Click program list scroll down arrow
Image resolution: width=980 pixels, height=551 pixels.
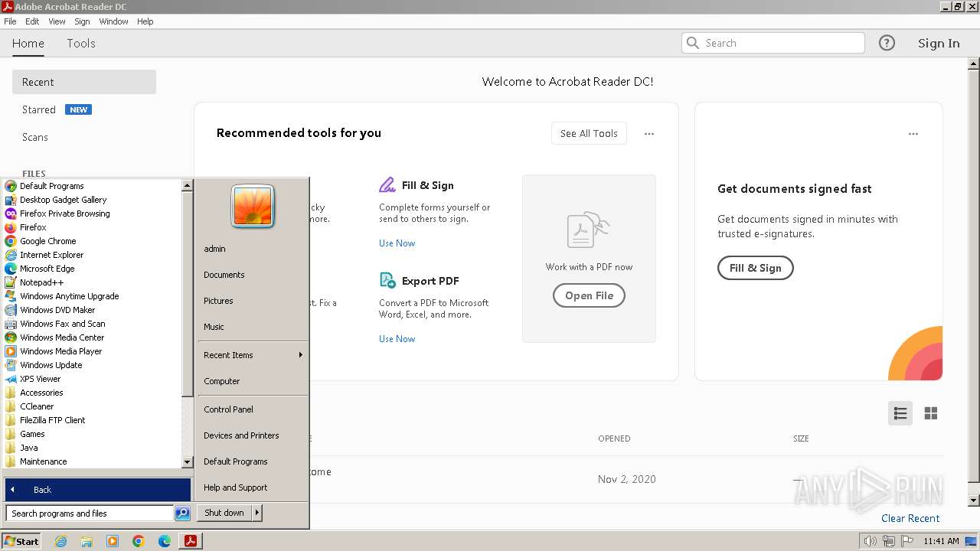(x=187, y=462)
